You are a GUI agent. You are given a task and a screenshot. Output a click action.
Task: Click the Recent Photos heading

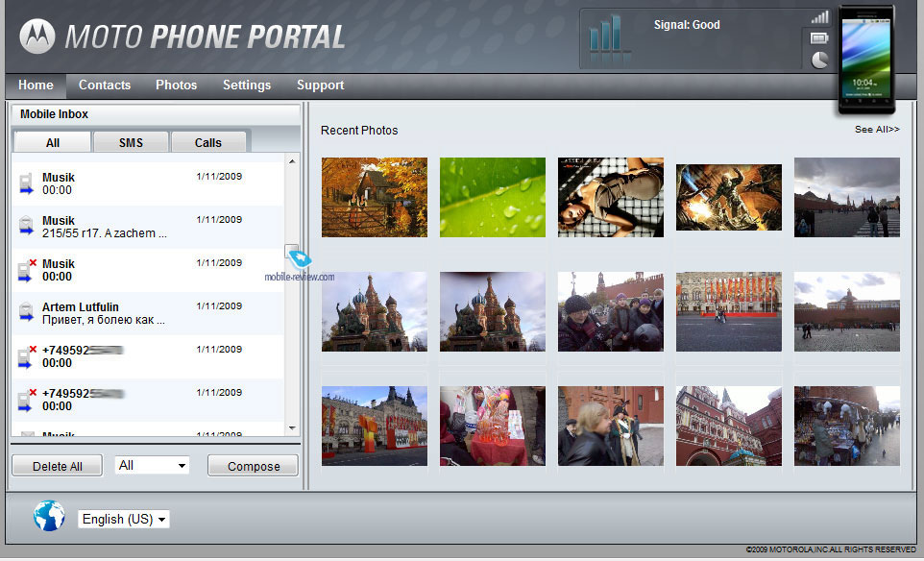[x=359, y=131]
